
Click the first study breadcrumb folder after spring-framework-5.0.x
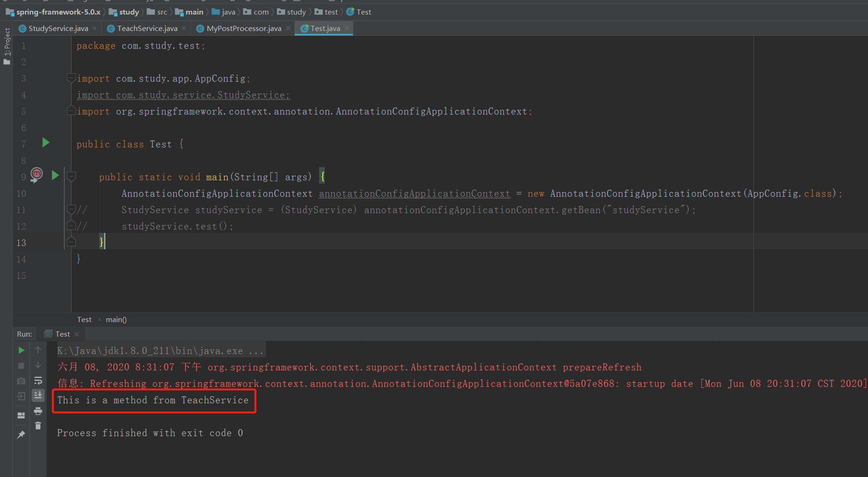[x=124, y=12]
